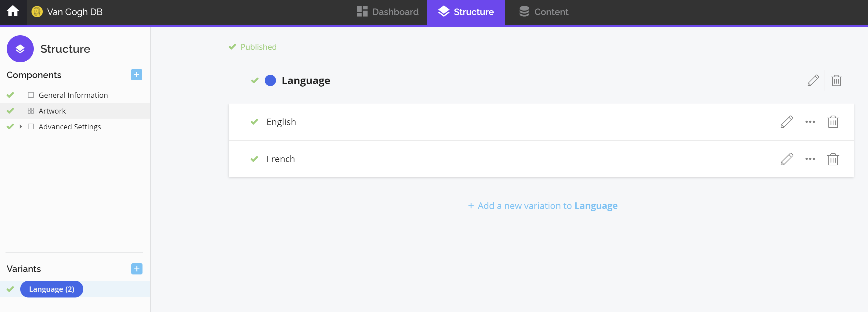Edit the French variation
This screenshot has height=312, width=868.
(x=786, y=159)
